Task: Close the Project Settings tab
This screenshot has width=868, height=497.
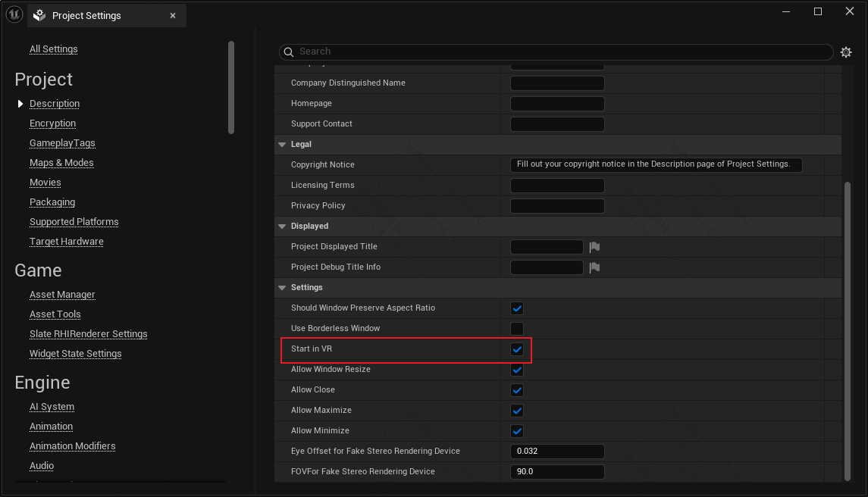Action: (173, 15)
